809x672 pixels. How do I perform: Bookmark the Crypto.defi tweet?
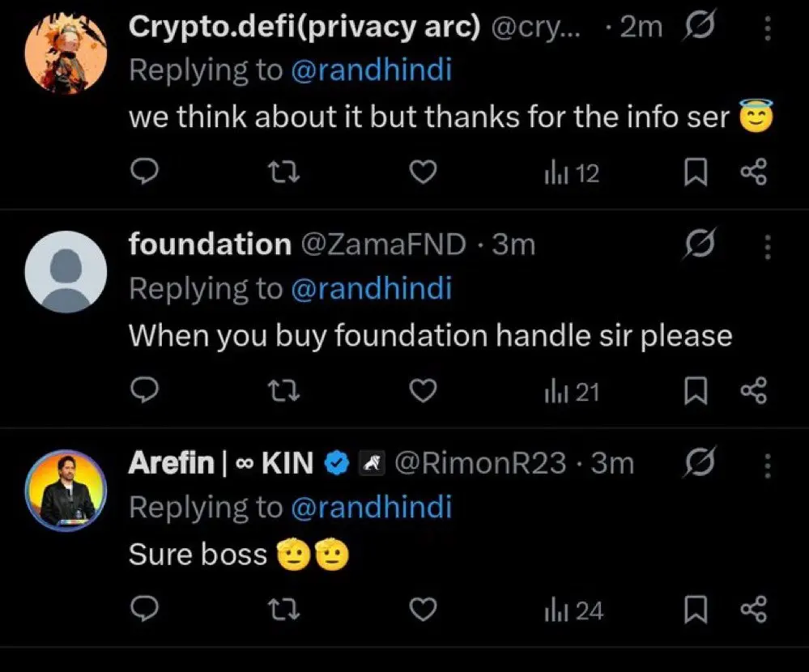coord(695,172)
